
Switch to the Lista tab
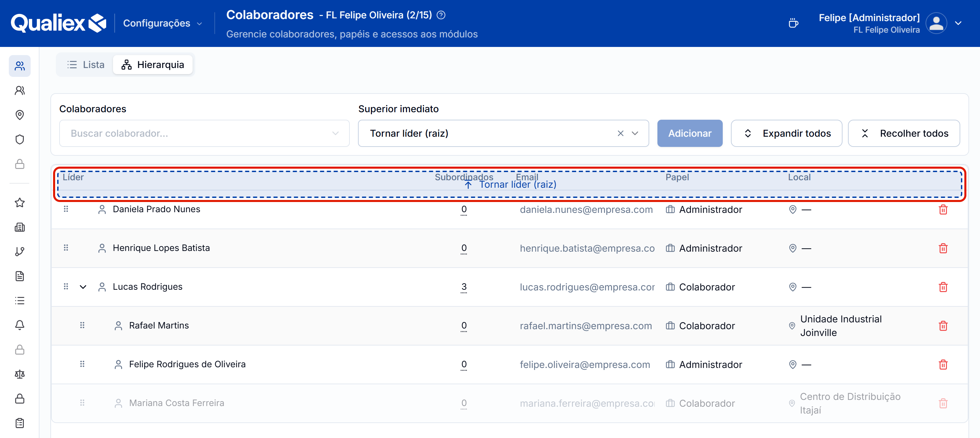86,65
